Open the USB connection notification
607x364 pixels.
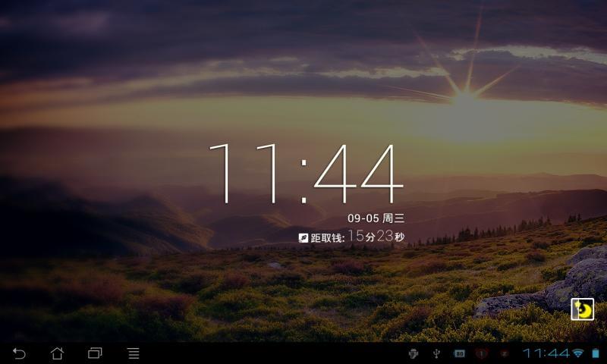click(436, 353)
